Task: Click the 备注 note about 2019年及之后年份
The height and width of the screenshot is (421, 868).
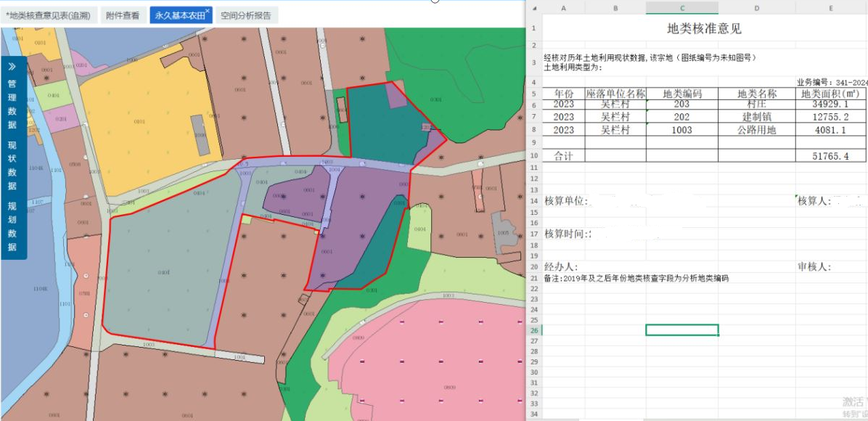Action: 636,279
